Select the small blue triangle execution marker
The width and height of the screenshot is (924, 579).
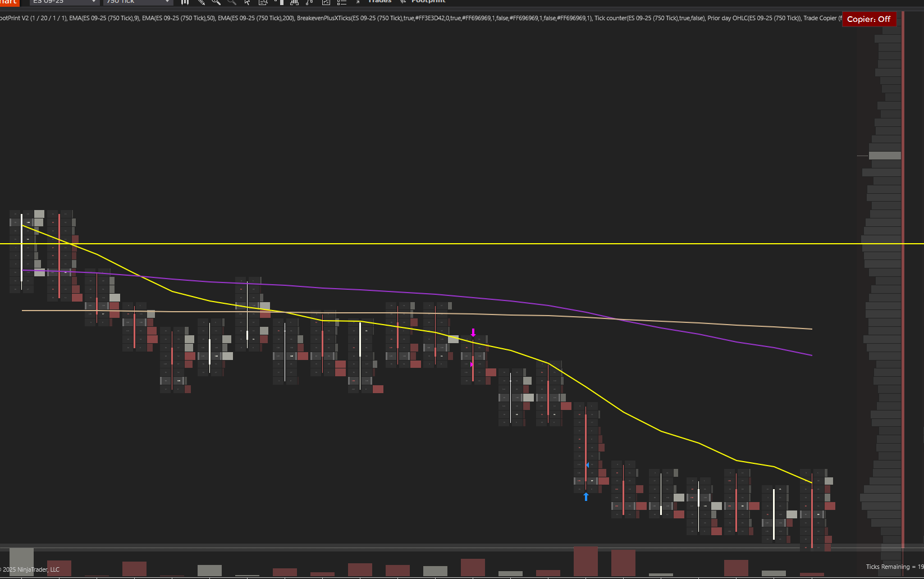point(587,466)
